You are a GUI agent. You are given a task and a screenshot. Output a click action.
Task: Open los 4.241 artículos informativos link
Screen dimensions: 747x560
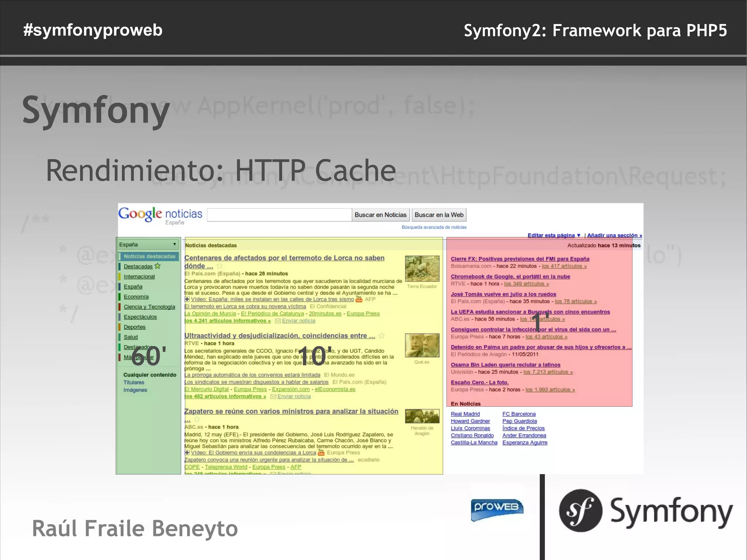pos(228,321)
